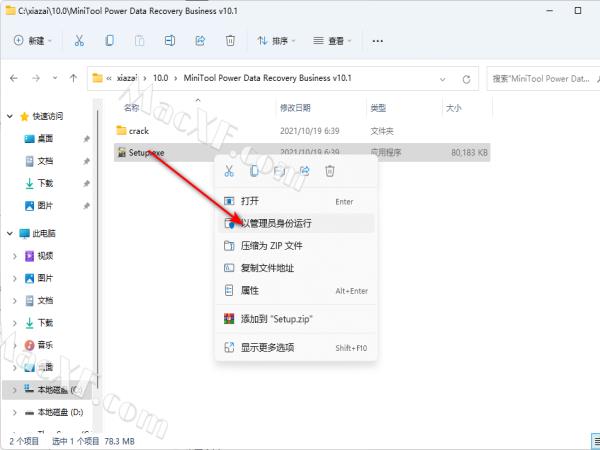Click the Rename icon in the toolbar

[170, 41]
